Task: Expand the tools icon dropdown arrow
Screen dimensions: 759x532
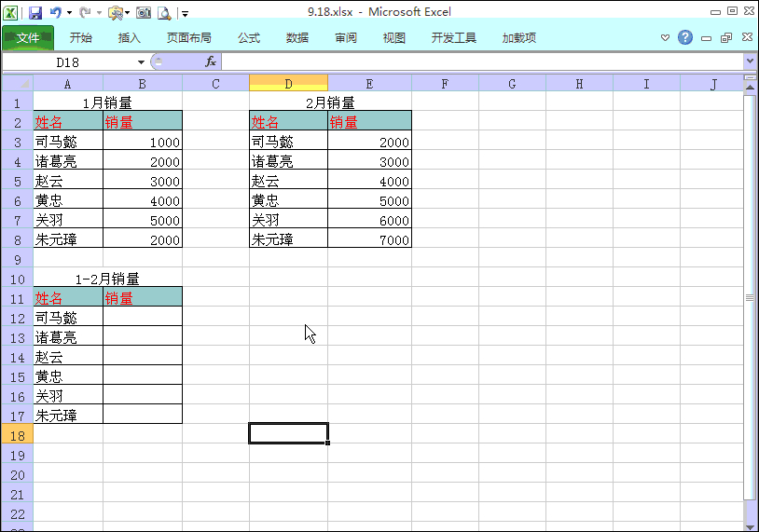Action: pyautogui.click(x=128, y=13)
